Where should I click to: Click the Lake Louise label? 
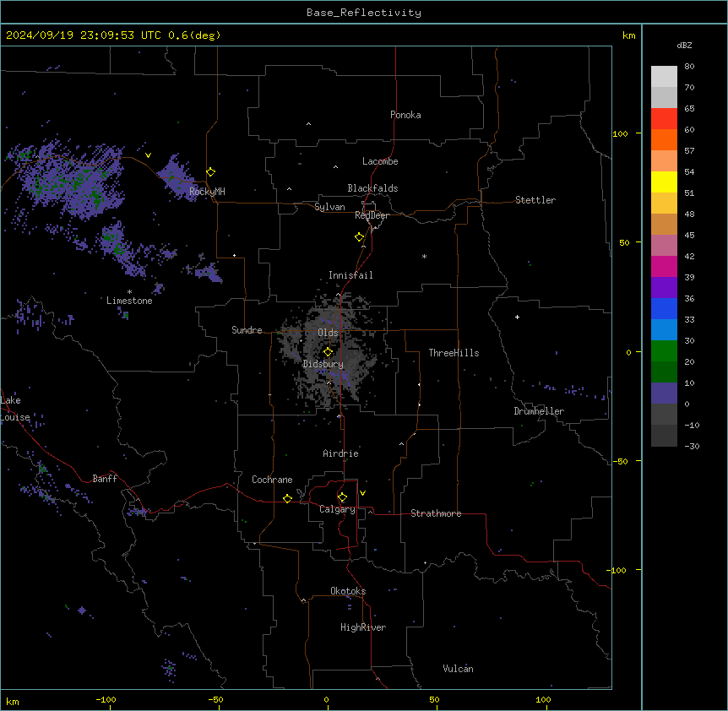click(x=15, y=409)
